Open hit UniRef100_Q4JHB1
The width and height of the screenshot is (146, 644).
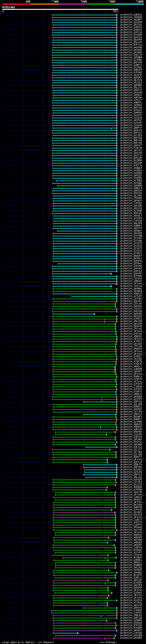coord(131,52)
